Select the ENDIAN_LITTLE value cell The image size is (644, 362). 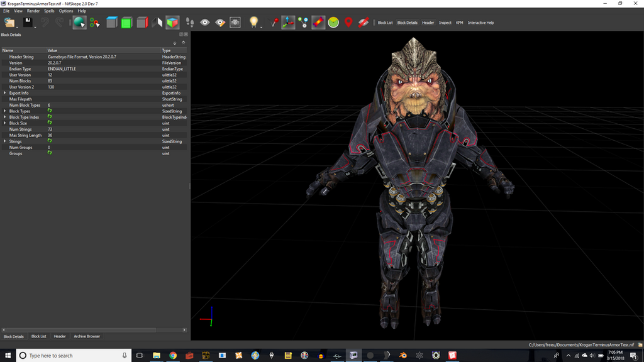(x=104, y=69)
